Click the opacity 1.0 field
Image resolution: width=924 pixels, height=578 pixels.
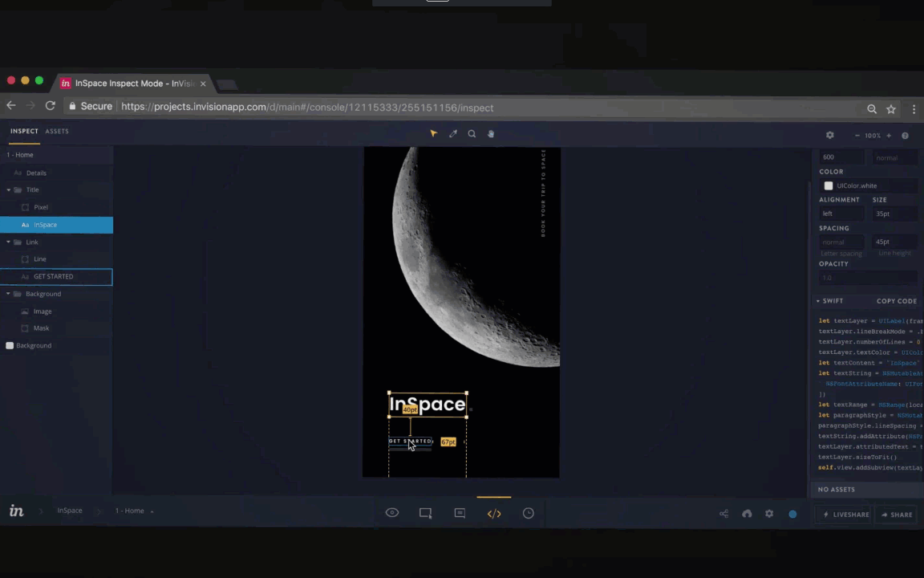tap(869, 278)
